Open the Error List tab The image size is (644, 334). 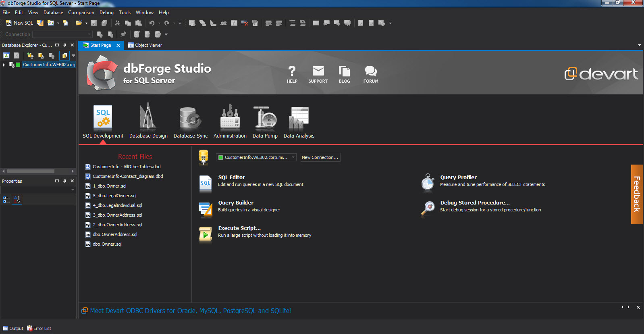pos(39,328)
